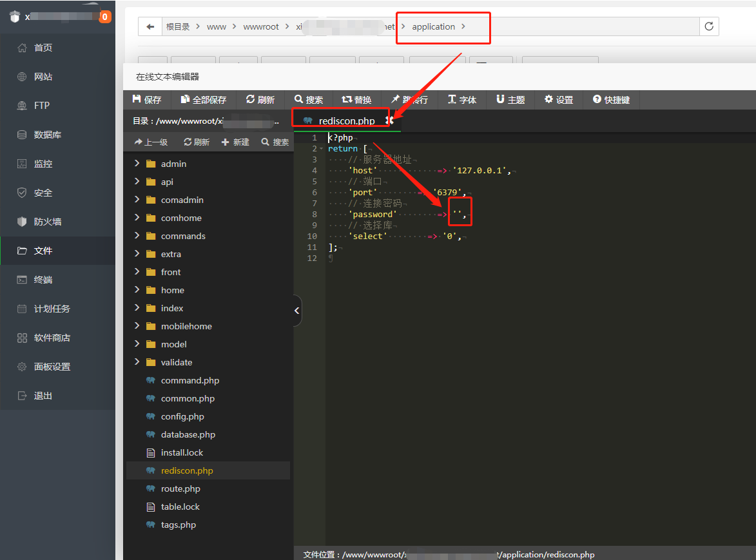Click the 终端 terminal icon
756x560 pixels.
click(x=22, y=280)
